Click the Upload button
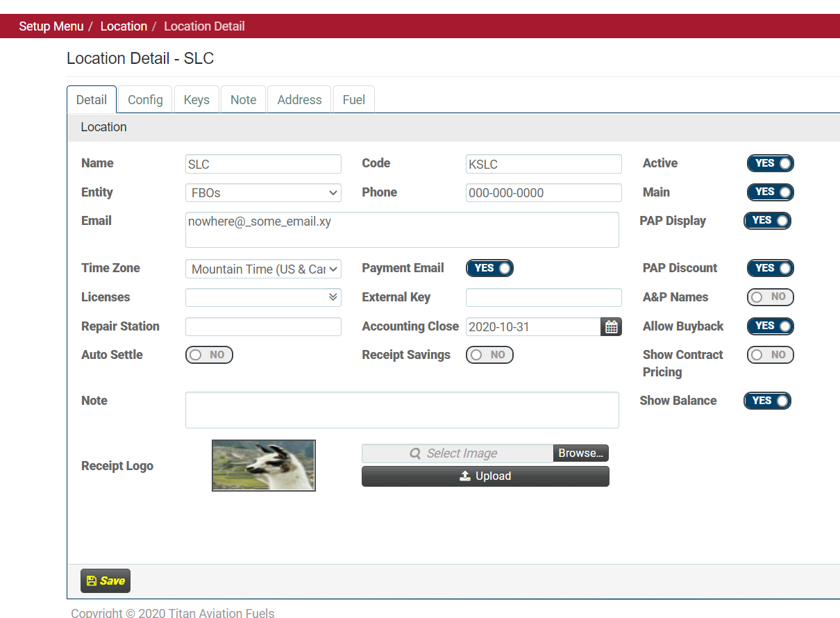Screen dimensions: 840x618 coord(485,476)
